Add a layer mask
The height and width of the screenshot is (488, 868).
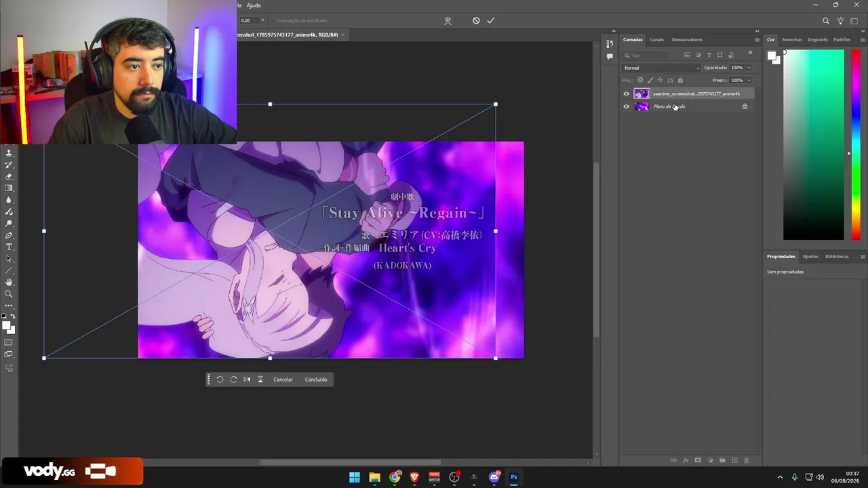click(x=698, y=460)
